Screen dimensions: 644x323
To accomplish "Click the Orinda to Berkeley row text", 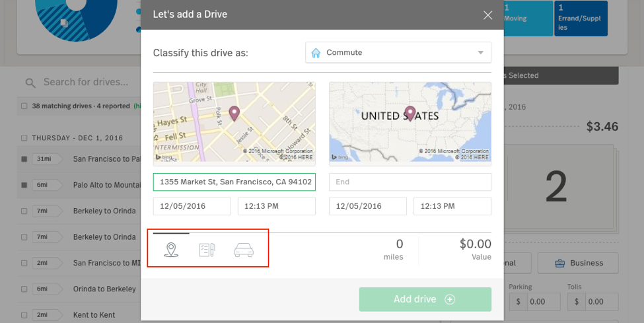I will [104, 289].
